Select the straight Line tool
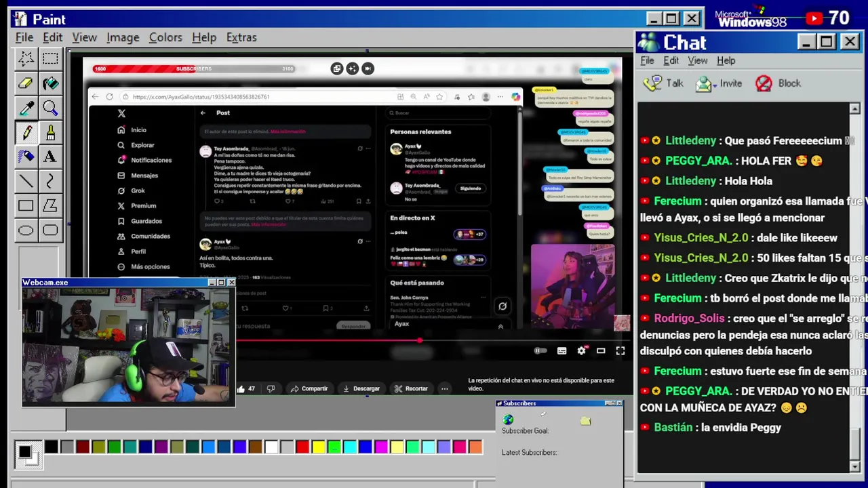 [26, 181]
